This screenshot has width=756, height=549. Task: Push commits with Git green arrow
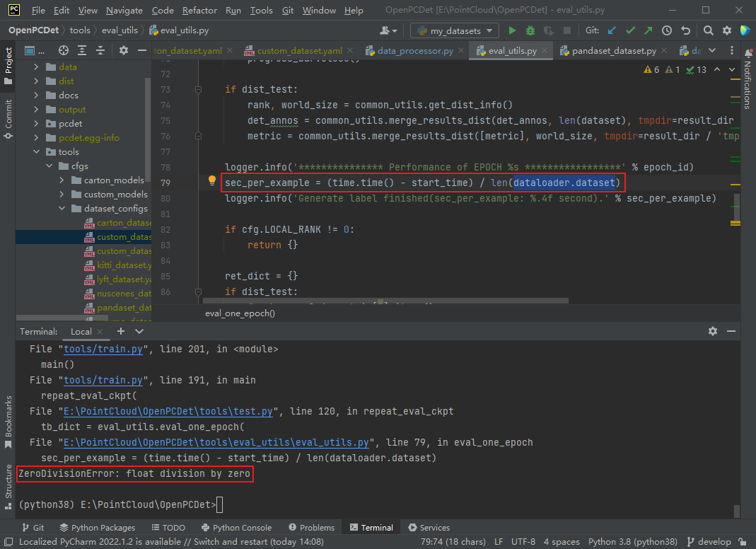pos(648,30)
